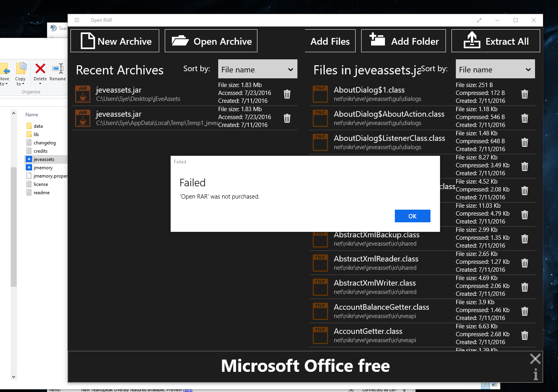Delete AboutDialog$ListenerClass.class from the archive
This screenshot has width=558, height=392.
coord(525,142)
